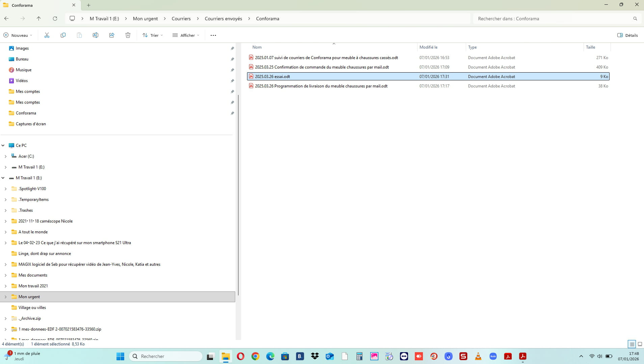Click the Copy icon in toolbar
This screenshot has width=644, height=364.
[x=63, y=35]
